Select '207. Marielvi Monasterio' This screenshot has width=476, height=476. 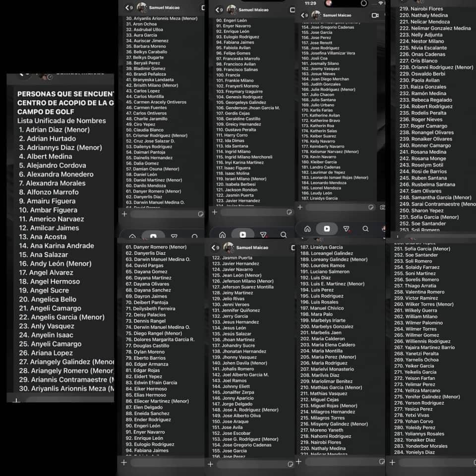coord(327,369)
